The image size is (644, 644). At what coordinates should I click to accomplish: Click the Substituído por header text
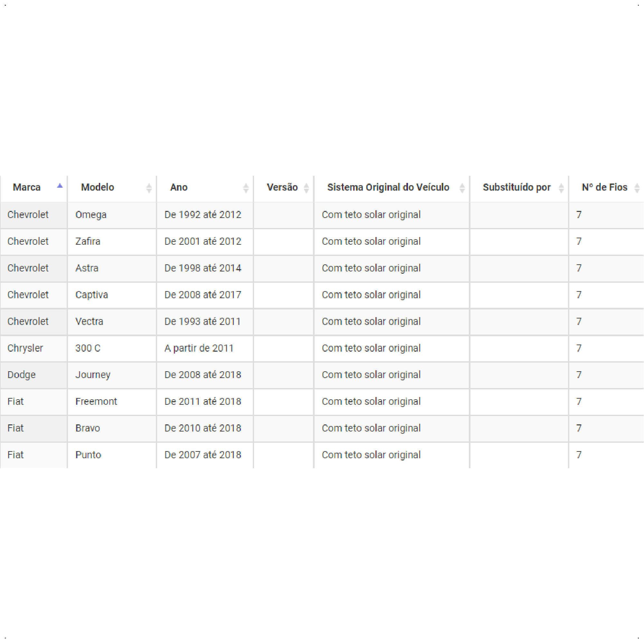[x=517, y=187]
